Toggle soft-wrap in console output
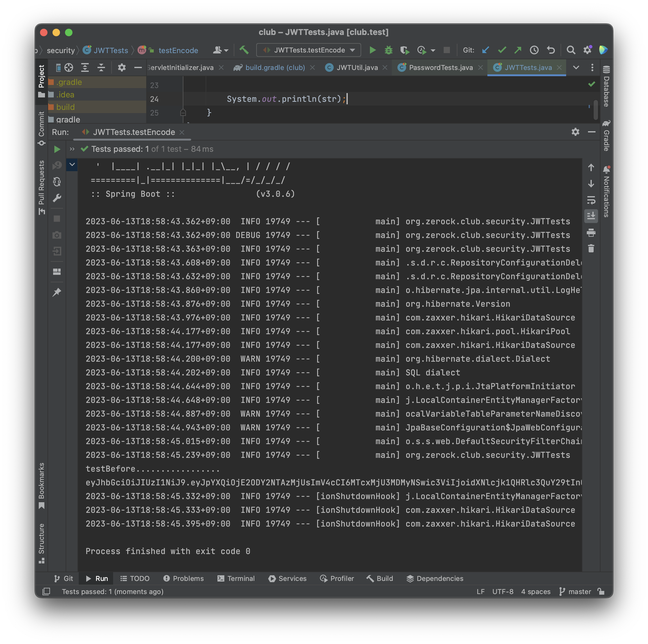Viewport: 648px width, 644px height. (x=591, y=200)
